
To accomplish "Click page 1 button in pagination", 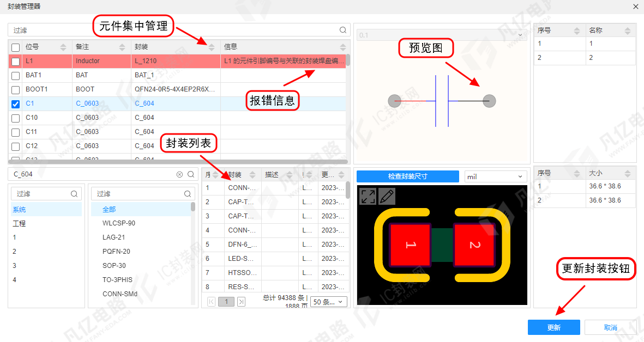I will [x=226, y=302].
